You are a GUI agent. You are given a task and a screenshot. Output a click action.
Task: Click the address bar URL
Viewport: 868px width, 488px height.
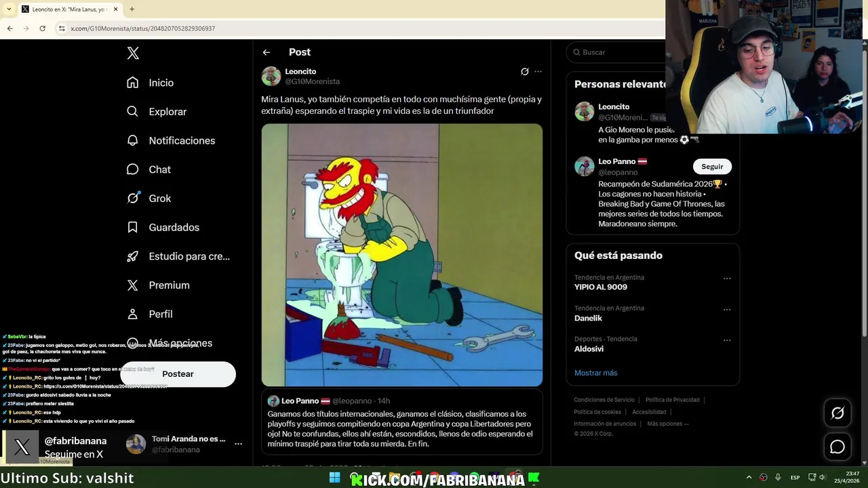[x=143, y=28]
